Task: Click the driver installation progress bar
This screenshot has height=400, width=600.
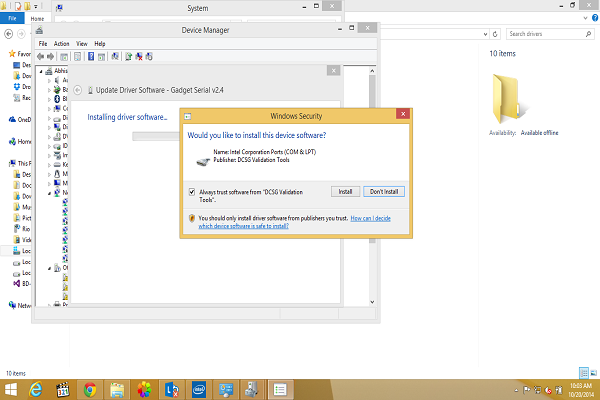Action: click(x=156, y=136)
